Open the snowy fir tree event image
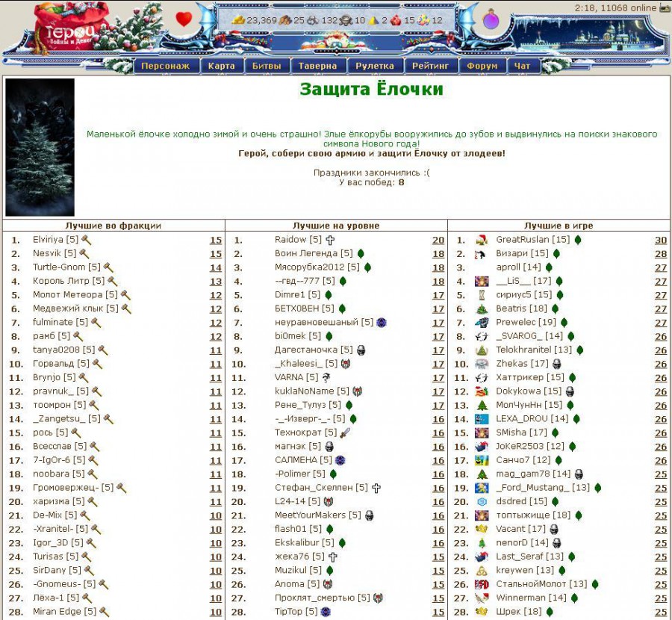Screen dimensions: 672x620 tap(40, 147)
